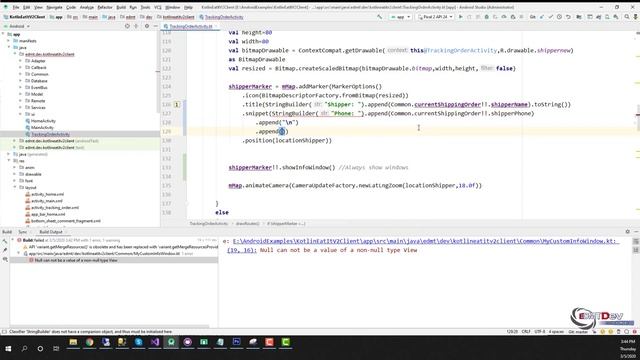The width and height of the screenshot is (640, 360).
Task: Click the Git update project icon
Action: coord(542,17)
